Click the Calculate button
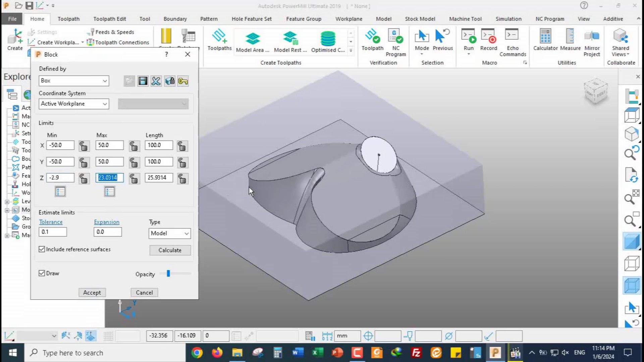The image size is (644, 362). coord(170,250)
